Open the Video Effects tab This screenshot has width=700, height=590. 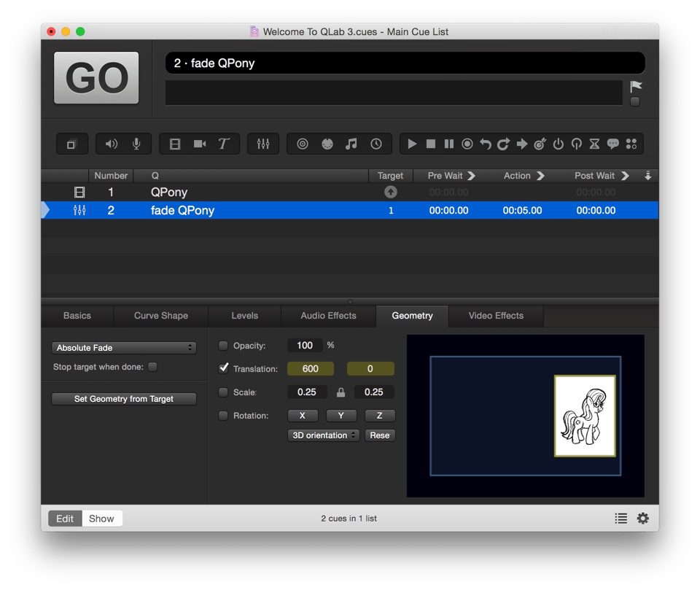point(496,316)
